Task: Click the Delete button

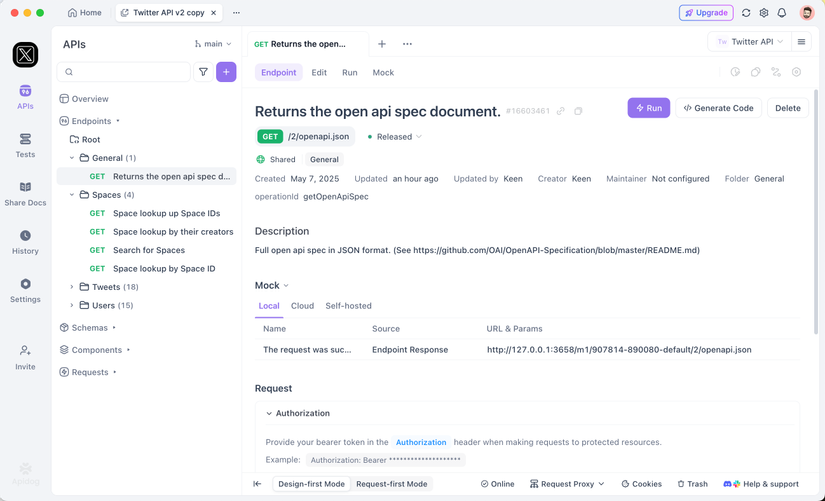Action: [x=788, y=108]
